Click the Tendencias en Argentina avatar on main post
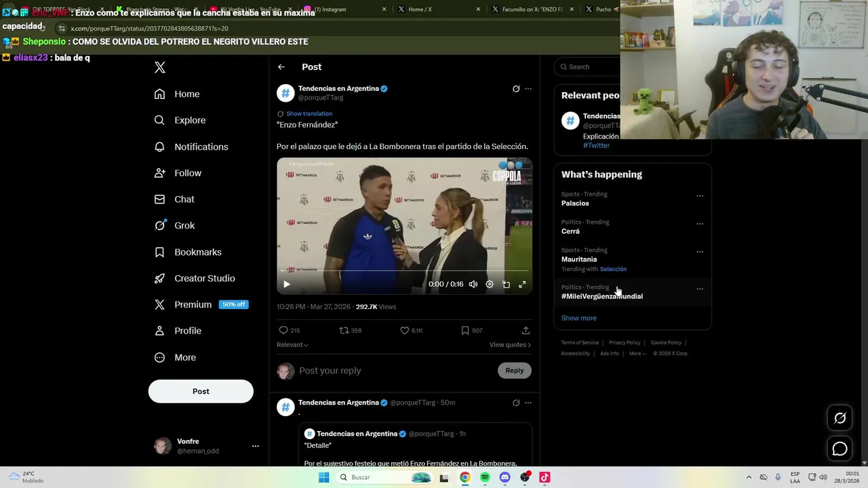This screenshot has width=868, height=488. (285, 93)
